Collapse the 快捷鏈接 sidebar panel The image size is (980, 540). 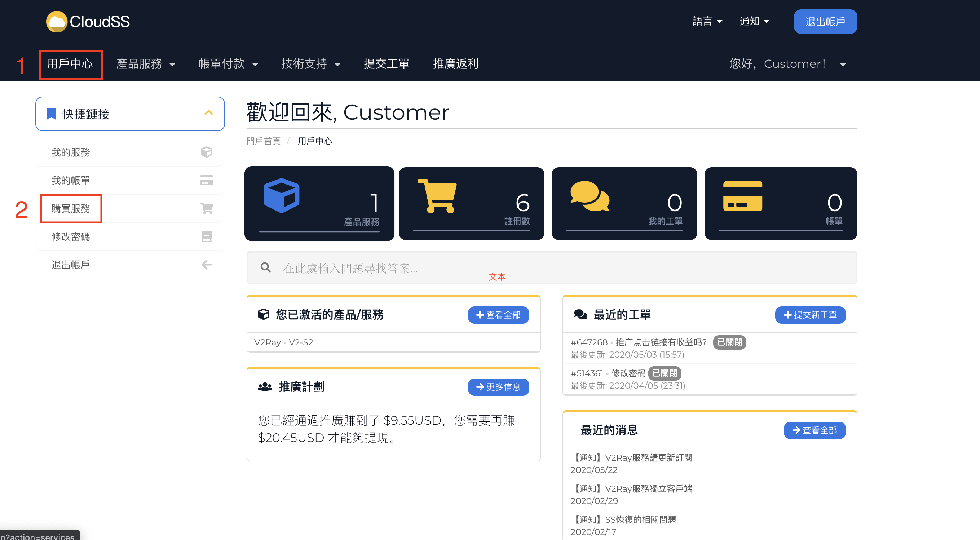point(208,113)
